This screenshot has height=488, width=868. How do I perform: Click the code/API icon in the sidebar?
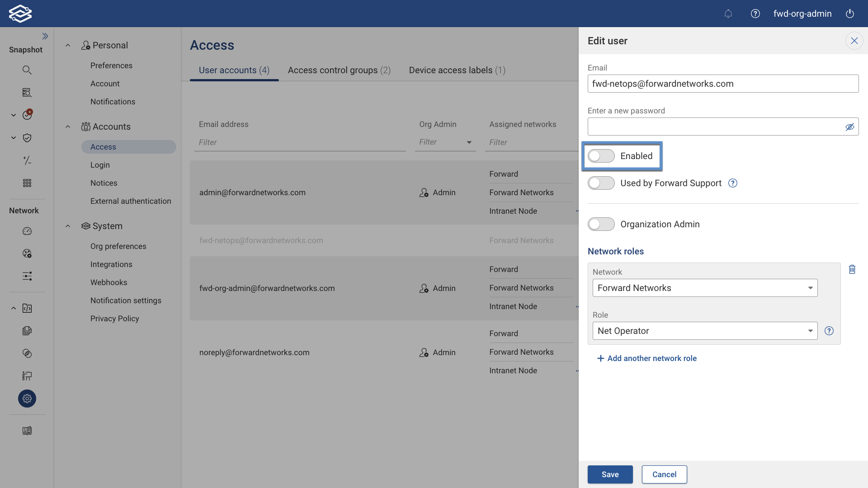pyautogui.click(x=27, y=308)
